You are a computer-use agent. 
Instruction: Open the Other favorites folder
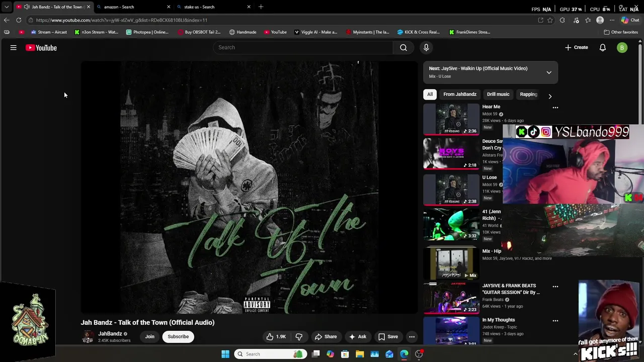[621, 32]
